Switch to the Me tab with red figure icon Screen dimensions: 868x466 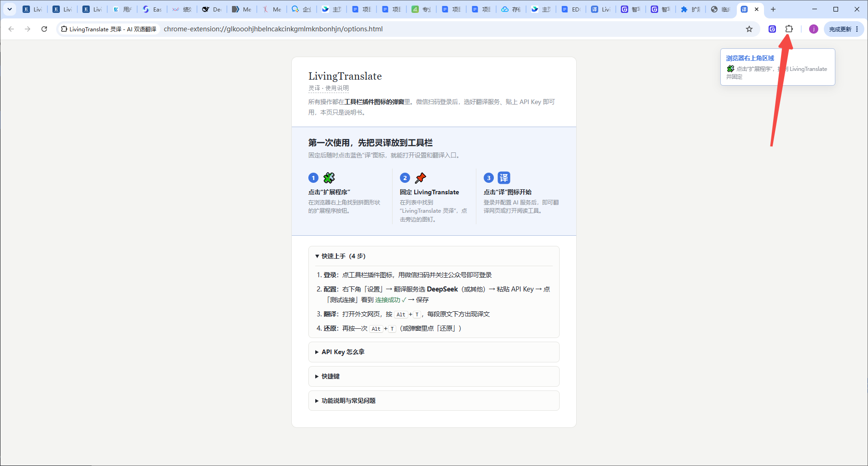pos(272,9)
